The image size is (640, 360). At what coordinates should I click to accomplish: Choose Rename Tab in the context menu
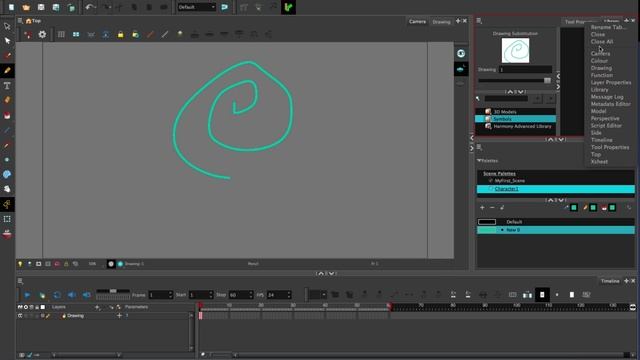click(x=608, y=27)
